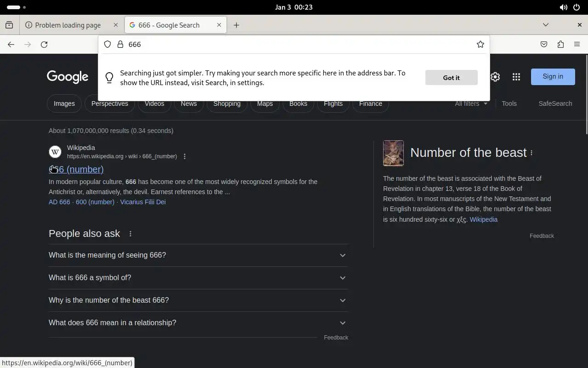Reload the current page
This screenshot has width=588, height=368.
click(x=44, y=44)
